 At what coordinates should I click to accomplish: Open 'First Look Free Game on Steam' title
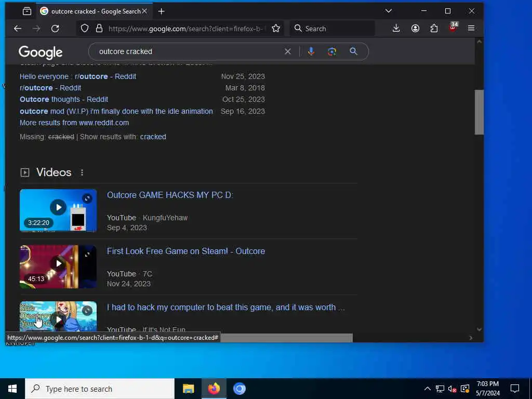point(186,251)
